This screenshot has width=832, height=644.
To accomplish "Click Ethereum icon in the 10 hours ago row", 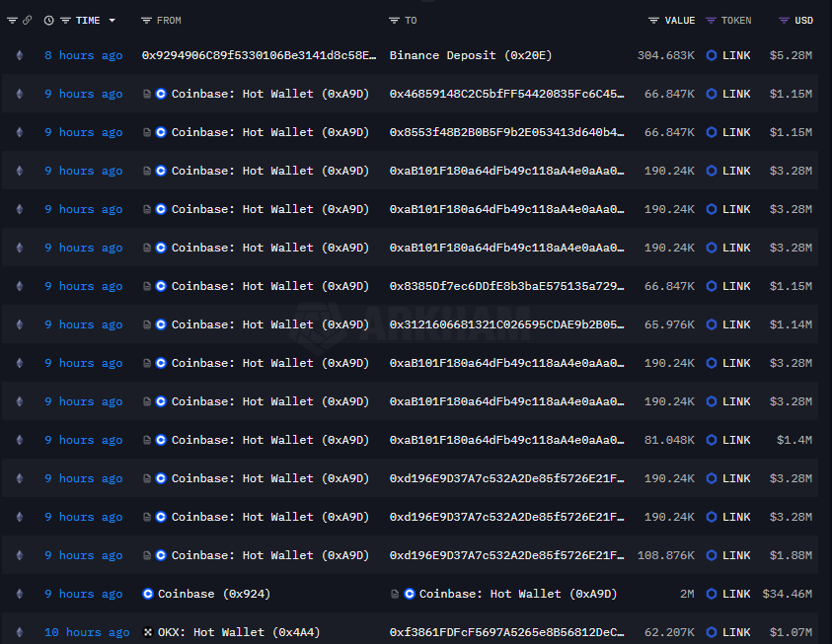I will tap(20, 632).
